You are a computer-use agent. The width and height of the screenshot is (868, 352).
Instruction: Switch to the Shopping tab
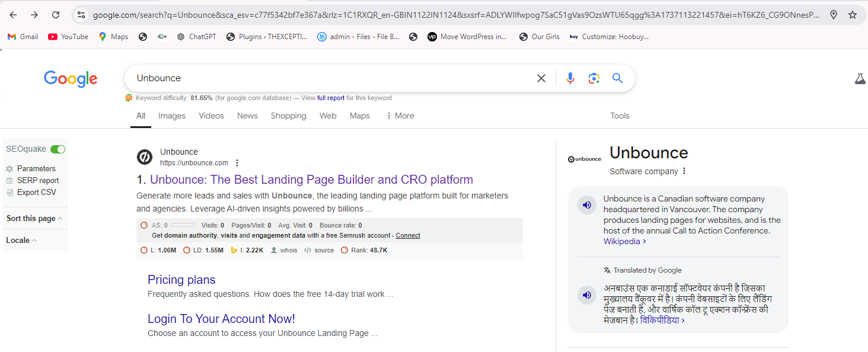[x=288, y=116]
